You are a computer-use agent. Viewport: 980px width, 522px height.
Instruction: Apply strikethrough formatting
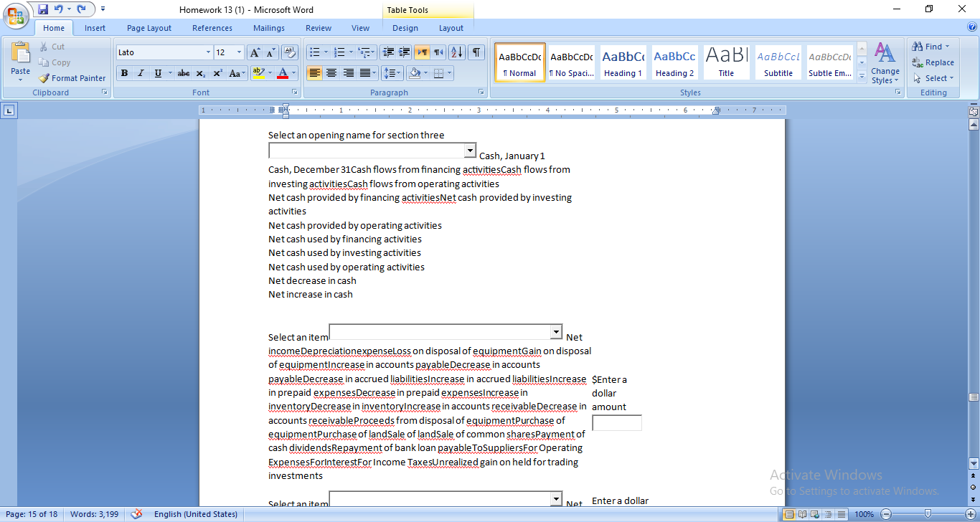183,73
